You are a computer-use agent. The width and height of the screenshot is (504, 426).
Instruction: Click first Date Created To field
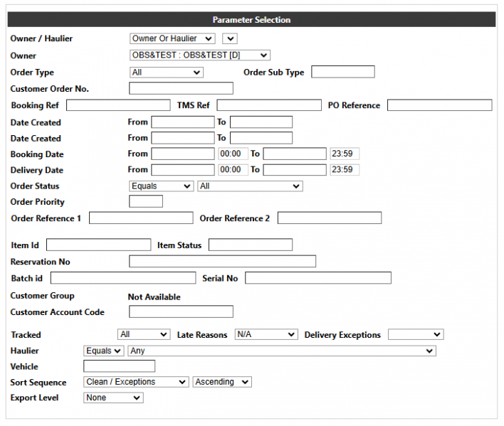(x=261, y=122)
